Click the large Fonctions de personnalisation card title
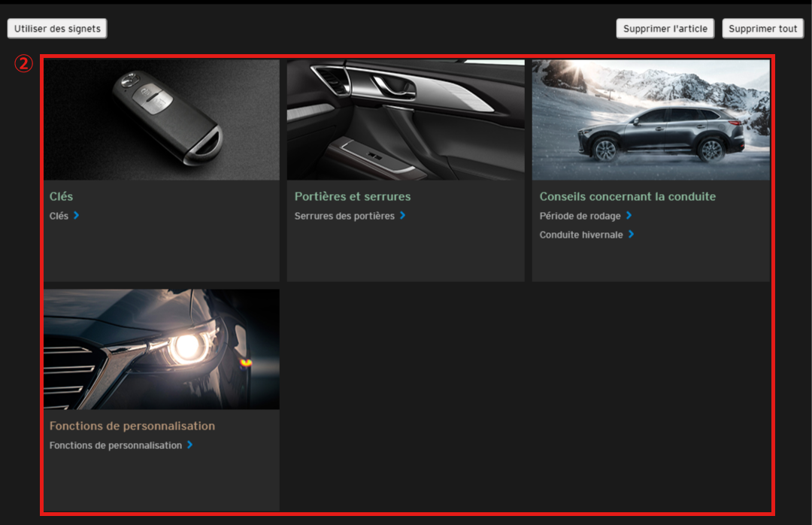The image size is (812, 525). tap(132, 426)
